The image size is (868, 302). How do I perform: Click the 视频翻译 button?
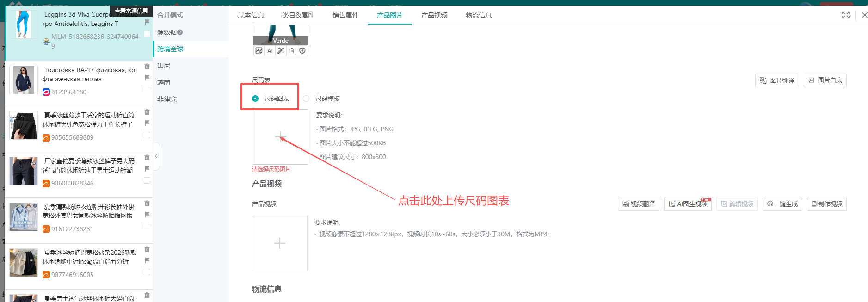click(639, 204)
